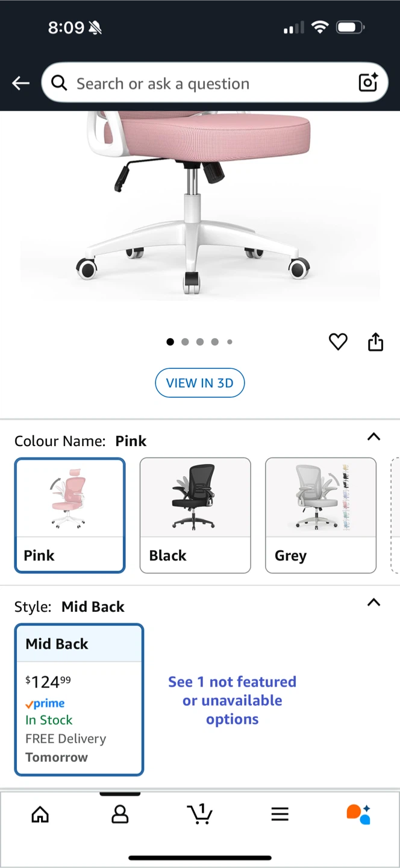Open the hamburger menu icon
Viewport: 400px width, 868px height.
280,814
